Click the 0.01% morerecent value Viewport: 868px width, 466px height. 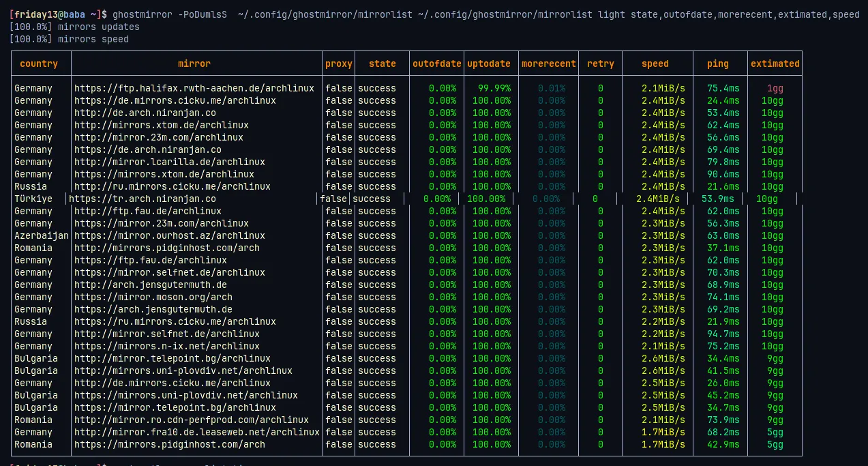click(x=552, y=88)
